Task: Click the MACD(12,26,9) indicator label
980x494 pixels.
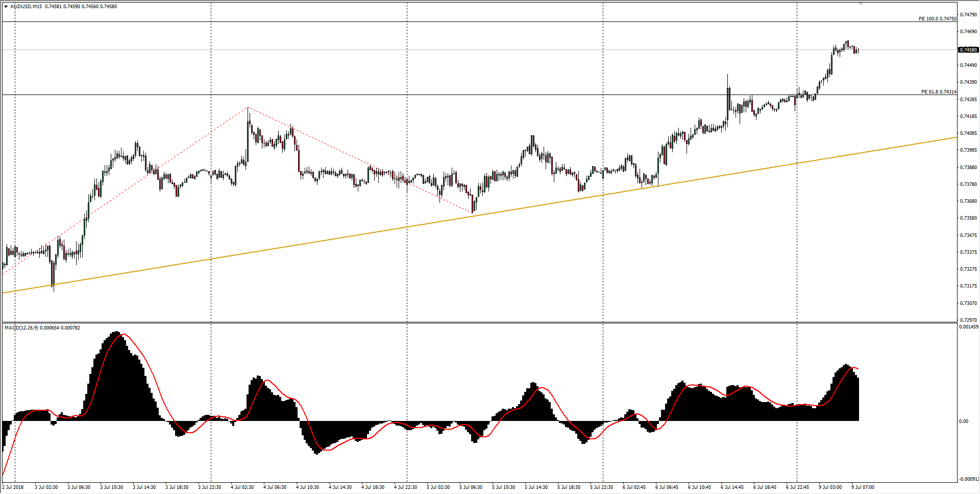Action: coord(21,328)
